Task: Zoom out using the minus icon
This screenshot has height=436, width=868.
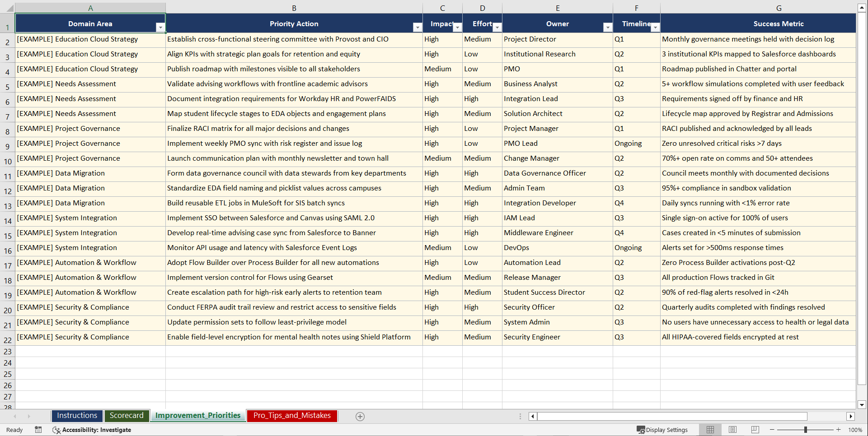Action: pyautogui.click(x=772, y=430)
